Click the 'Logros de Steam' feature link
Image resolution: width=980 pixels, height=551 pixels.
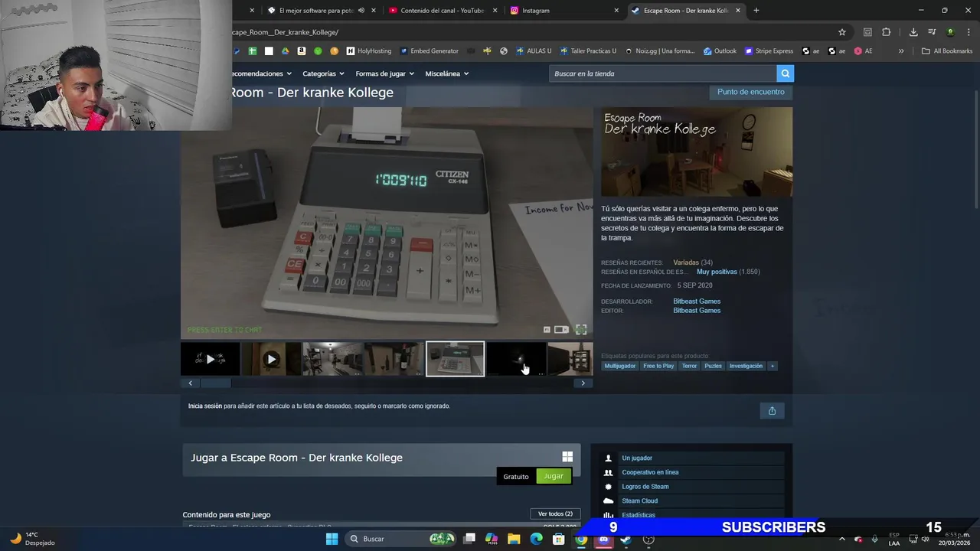point(645,487)
